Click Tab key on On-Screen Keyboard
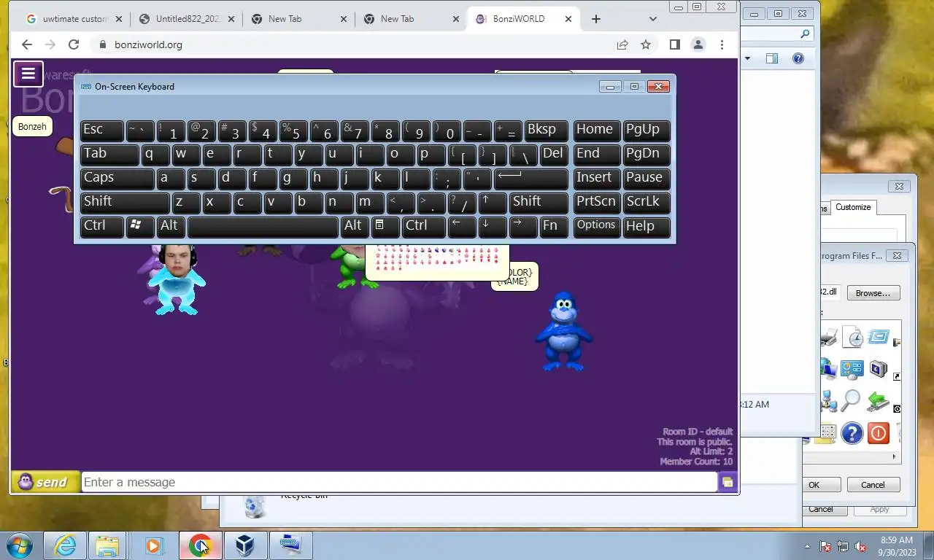This screenshot has height=560, width=934. [109, 155]
